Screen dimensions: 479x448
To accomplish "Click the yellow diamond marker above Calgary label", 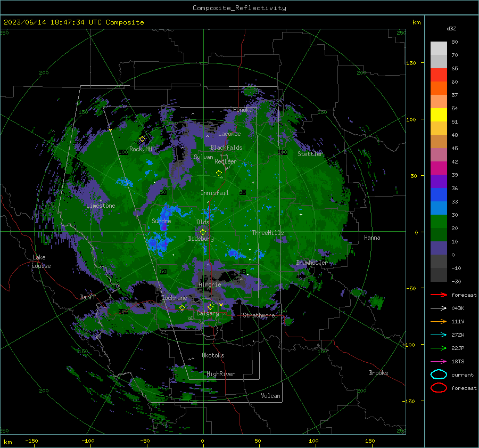I will coord(210,307).
